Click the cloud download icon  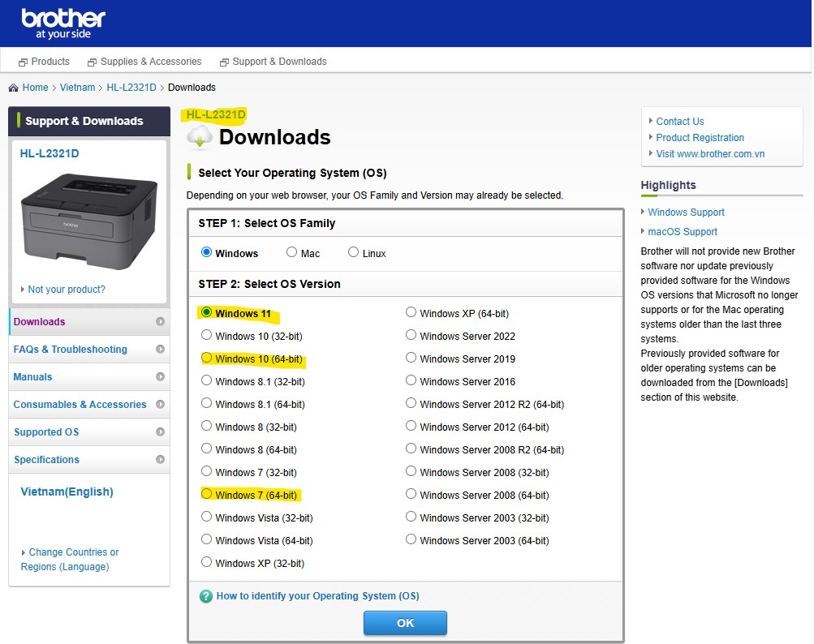pos(199,138)
